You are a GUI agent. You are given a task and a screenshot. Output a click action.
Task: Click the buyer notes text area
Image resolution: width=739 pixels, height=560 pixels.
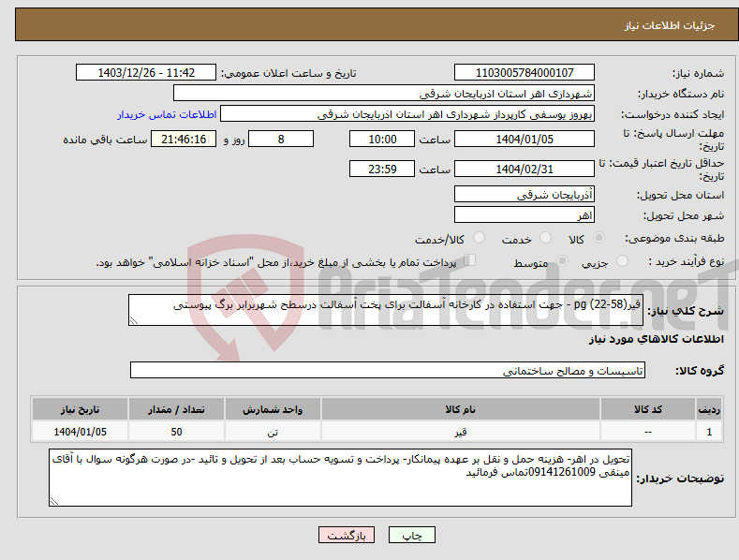(x=340, y=478)
